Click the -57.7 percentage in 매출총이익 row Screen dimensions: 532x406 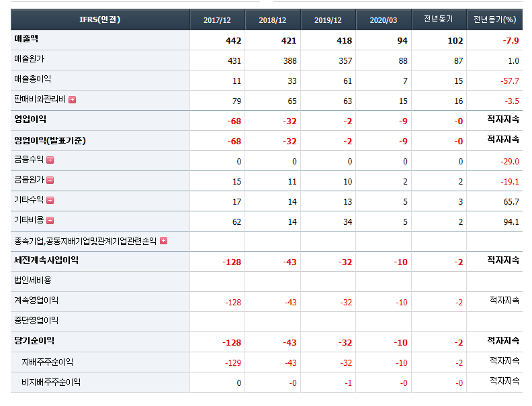(510, 81)
